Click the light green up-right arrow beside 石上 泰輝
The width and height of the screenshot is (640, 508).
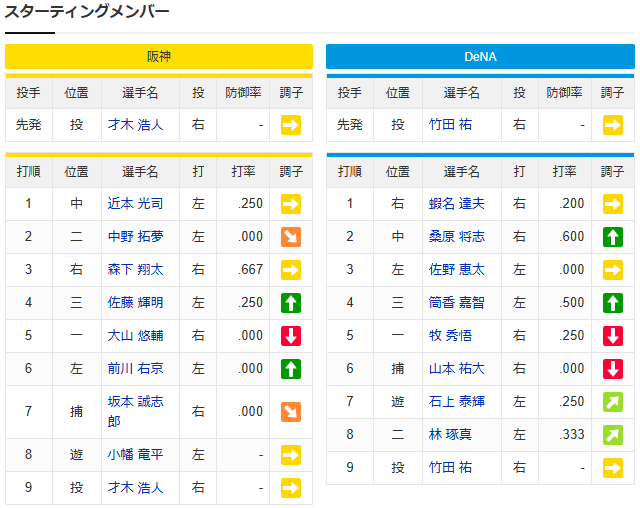click(612, 402)
